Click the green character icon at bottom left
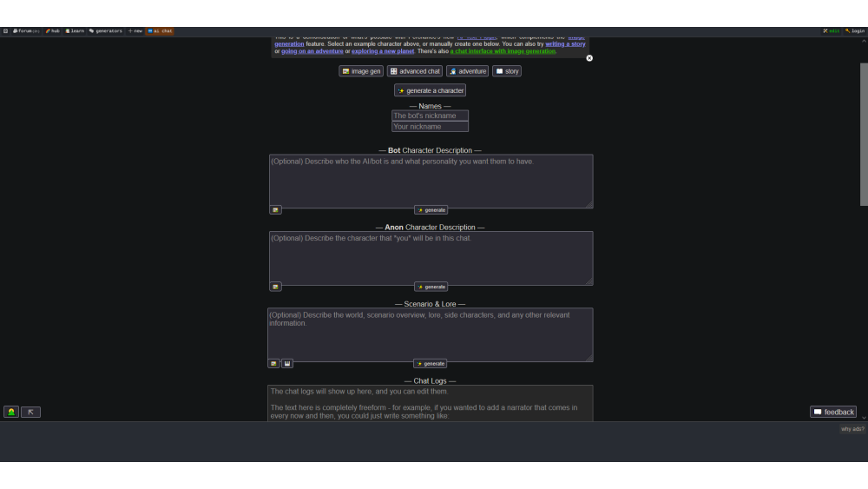 click(x=11, y=412)
